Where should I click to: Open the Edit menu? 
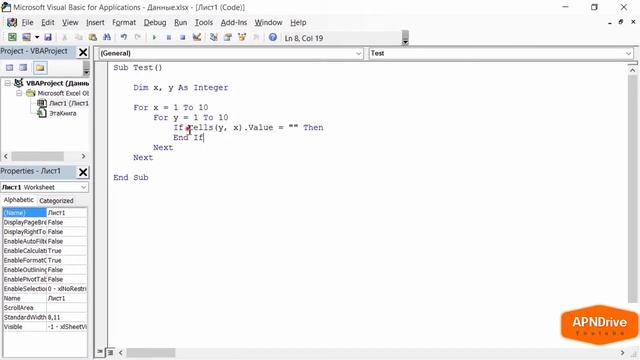click(x=47, y=22)
